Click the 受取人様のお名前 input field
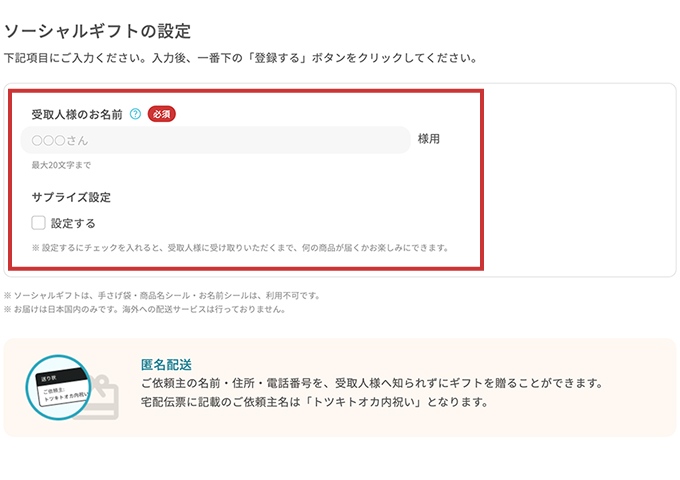 (215, 140)
